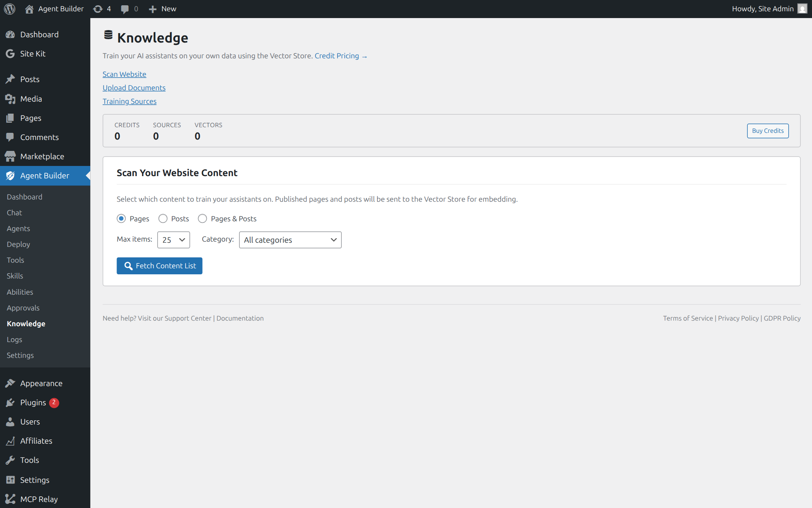The height and width of the screenshot is (508, 812).
Task: Expand the All categories dropdown
Action: point(290,240)
